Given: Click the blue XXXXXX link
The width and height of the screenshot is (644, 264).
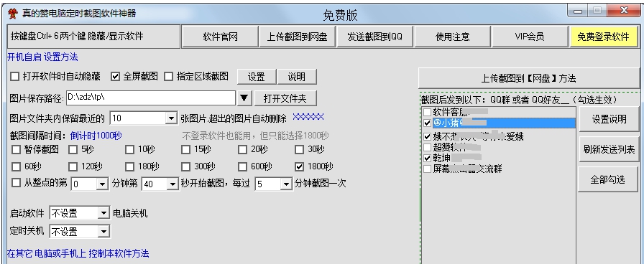Looking at the screenshot, I should [x=308, y=117].
